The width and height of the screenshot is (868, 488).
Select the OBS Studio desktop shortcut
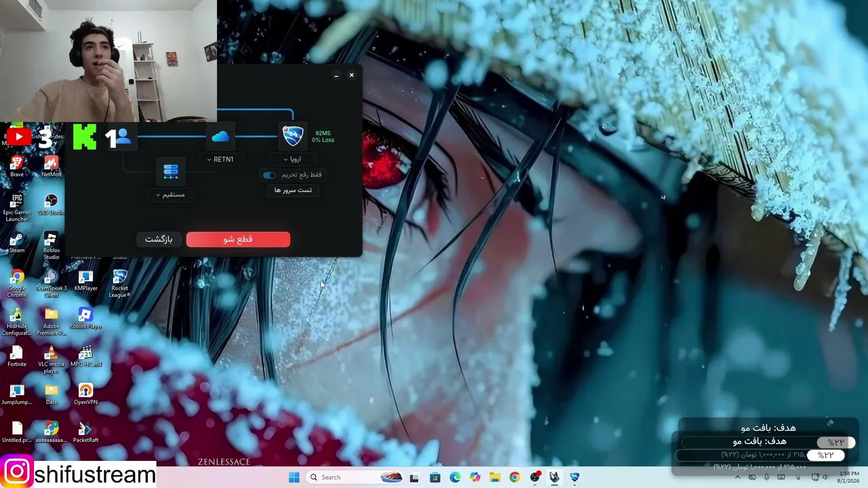pyautogui.click(x=52, y=204)
